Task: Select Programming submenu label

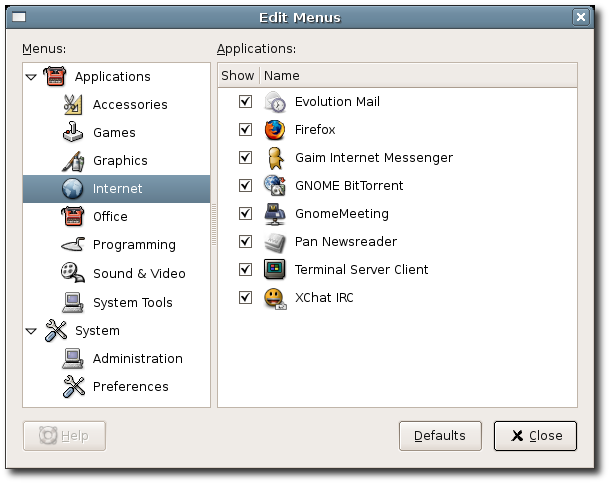Action: click(134, 245)
